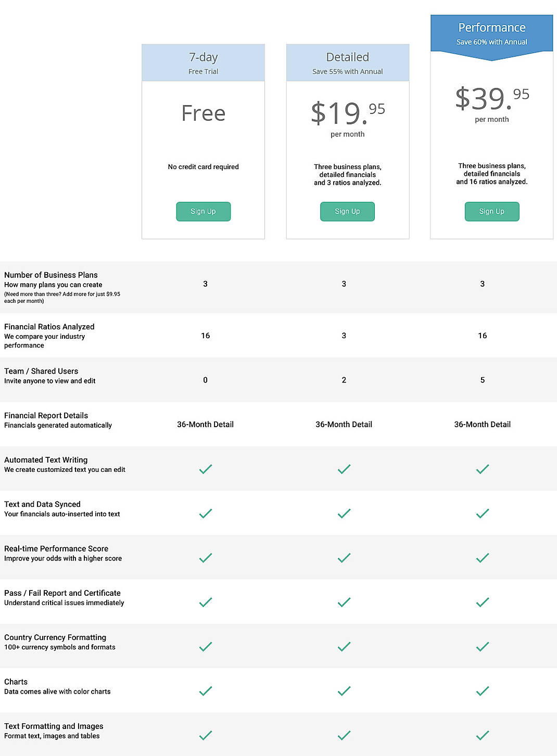Select the Text and Data Synced checkmark under Detailed
Screen dimensions: 557x756
pos(344,513)
